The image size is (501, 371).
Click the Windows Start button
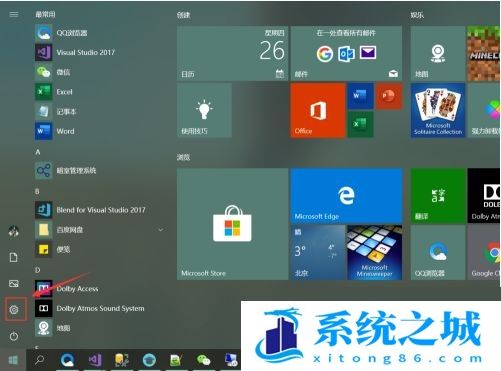click(13, 360)
